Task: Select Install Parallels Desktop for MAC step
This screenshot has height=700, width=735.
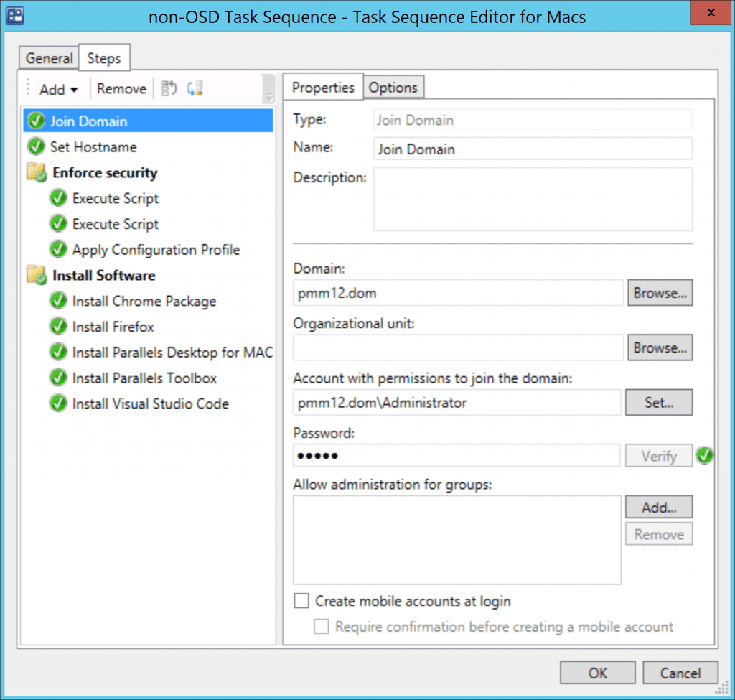Action: tap(172, 352)
